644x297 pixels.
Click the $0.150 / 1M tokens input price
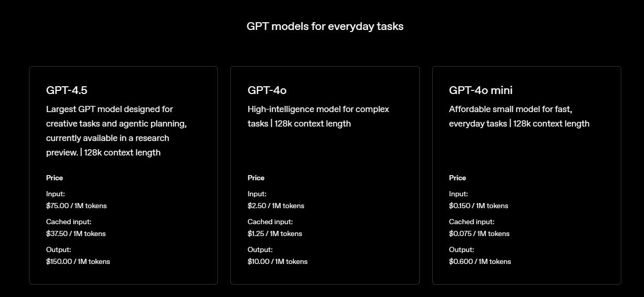(x=479, y=206)
